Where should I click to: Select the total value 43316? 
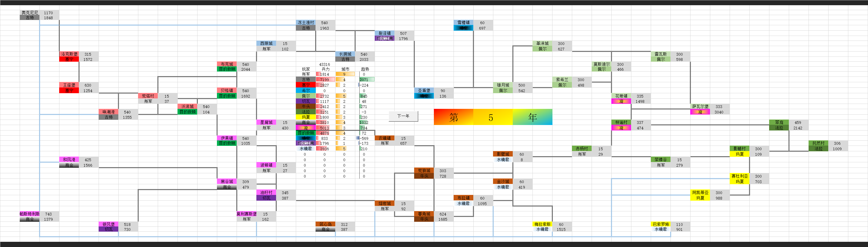coord(325,64)
